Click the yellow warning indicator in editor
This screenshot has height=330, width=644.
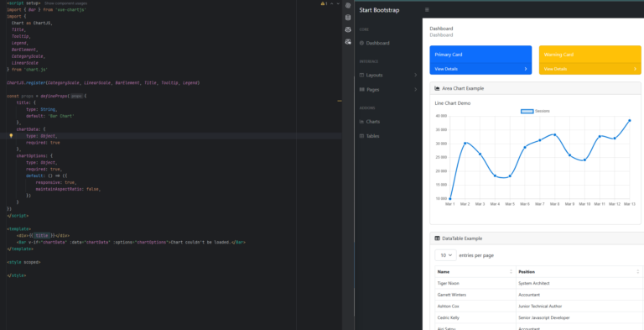point(324,3)
